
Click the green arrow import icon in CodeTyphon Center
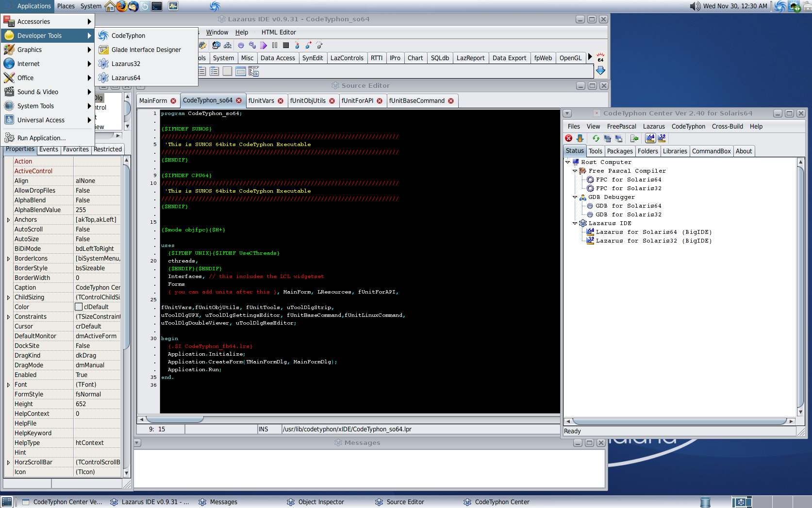pos(634,138)
